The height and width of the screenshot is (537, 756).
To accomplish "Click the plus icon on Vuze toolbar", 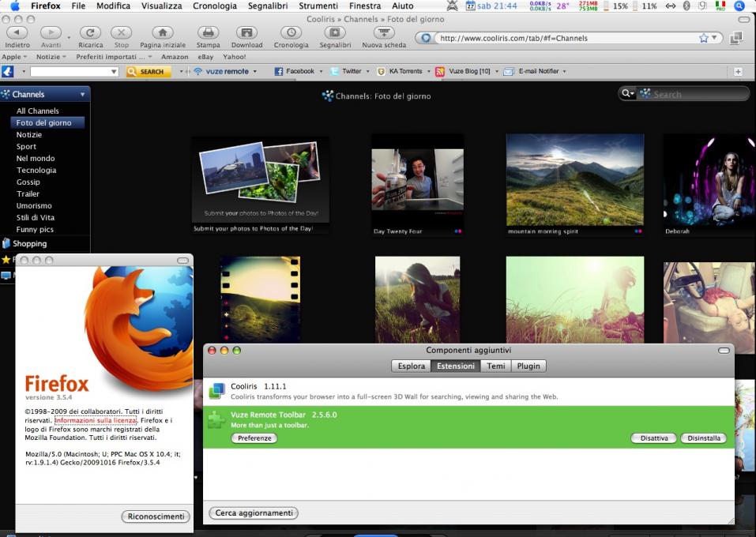I will pos(738,72).
